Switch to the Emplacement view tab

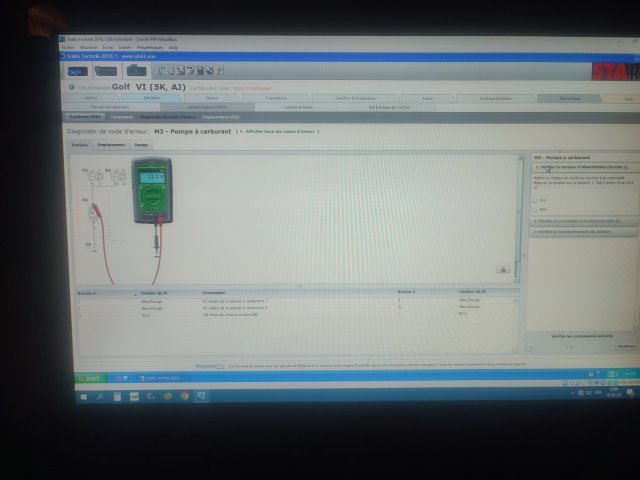pos(111,145)
